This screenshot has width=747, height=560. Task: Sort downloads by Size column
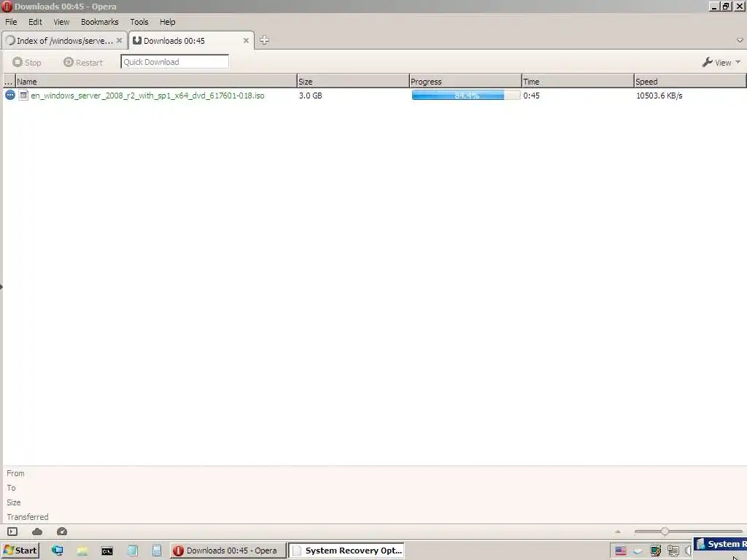point(353,82)
